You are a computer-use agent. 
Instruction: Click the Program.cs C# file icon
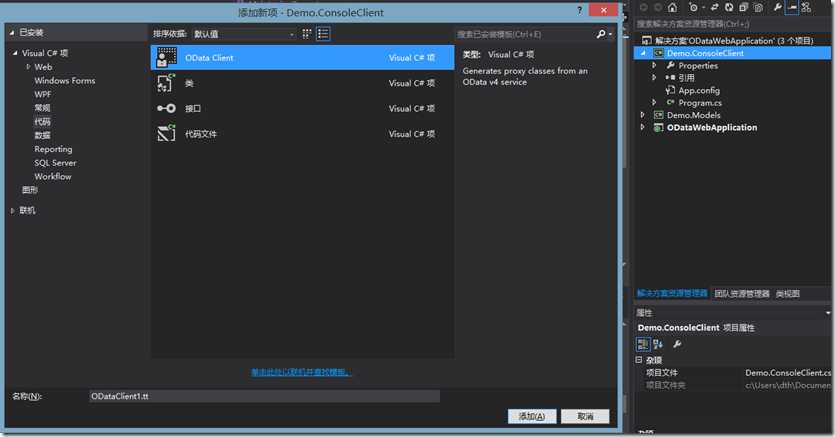tap(670, 102)
